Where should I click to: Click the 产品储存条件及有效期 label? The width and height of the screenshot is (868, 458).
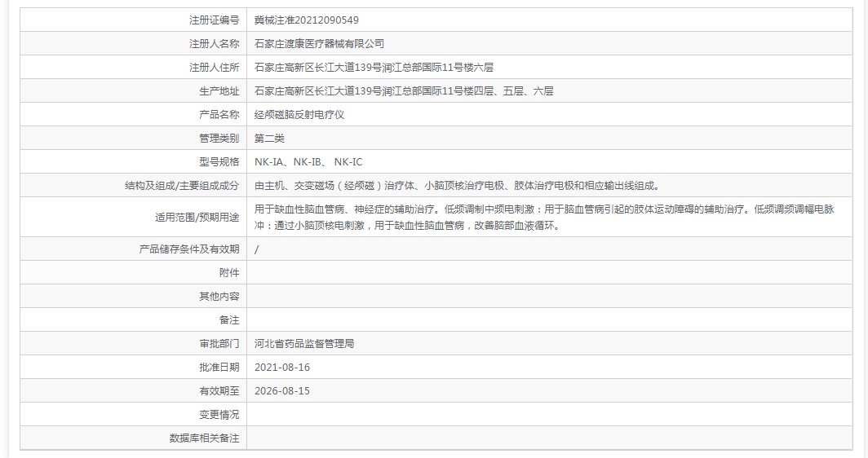click(189, 249)
